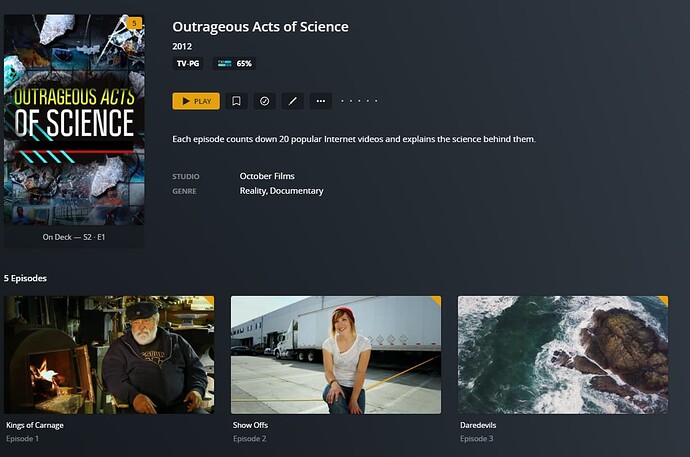Open the Reality genre link
Image resolution: width=690 pixels, height=457 pixels.
[253, 191]
